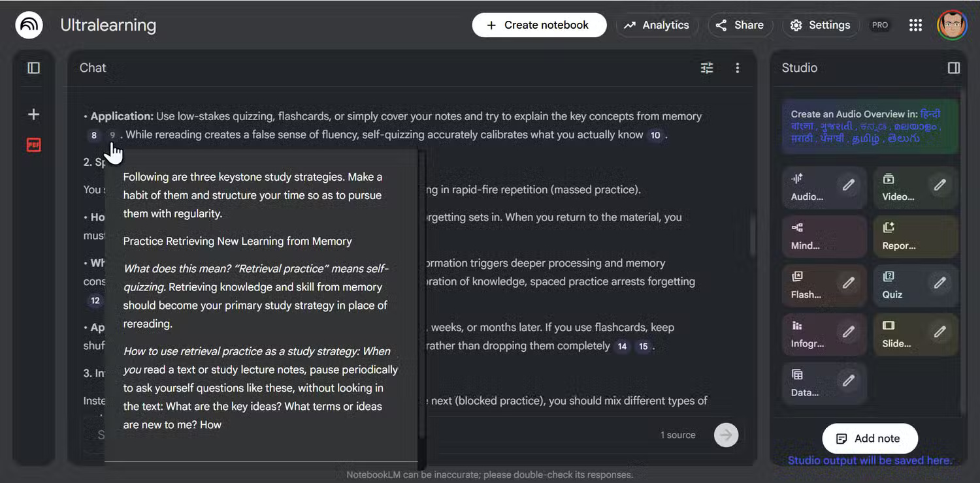
Task: Open chat three-dot options menu
Action: click(738, 68)
